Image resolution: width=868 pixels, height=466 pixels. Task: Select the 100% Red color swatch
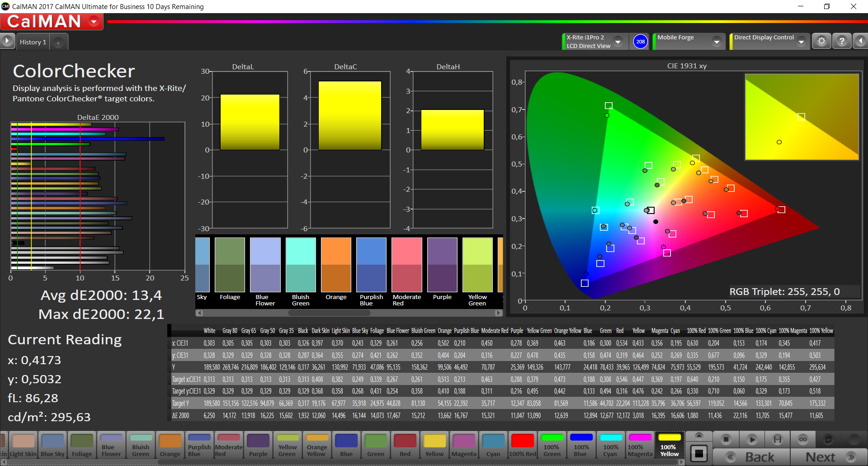pyautogui.click(x=523, y=445)
